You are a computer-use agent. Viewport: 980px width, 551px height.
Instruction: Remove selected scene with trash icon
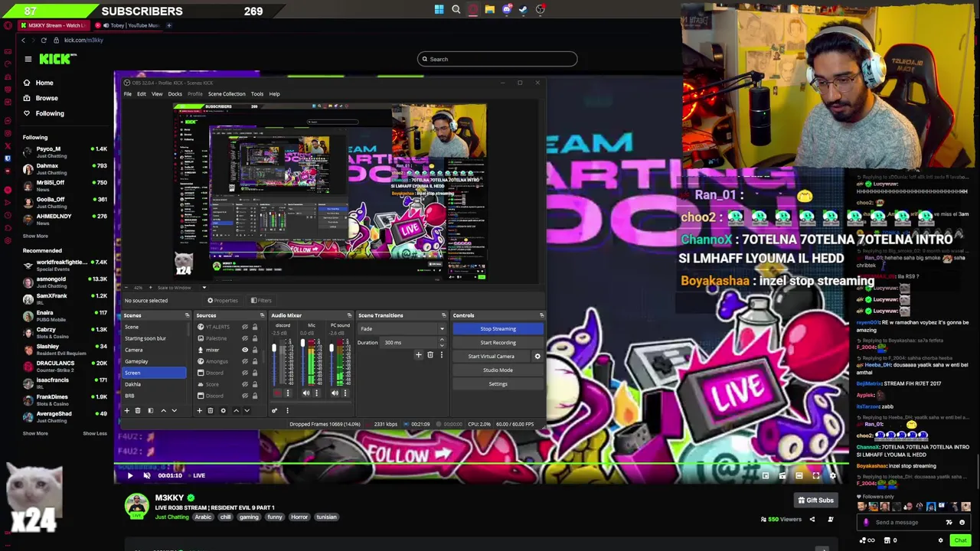point(138,410)
